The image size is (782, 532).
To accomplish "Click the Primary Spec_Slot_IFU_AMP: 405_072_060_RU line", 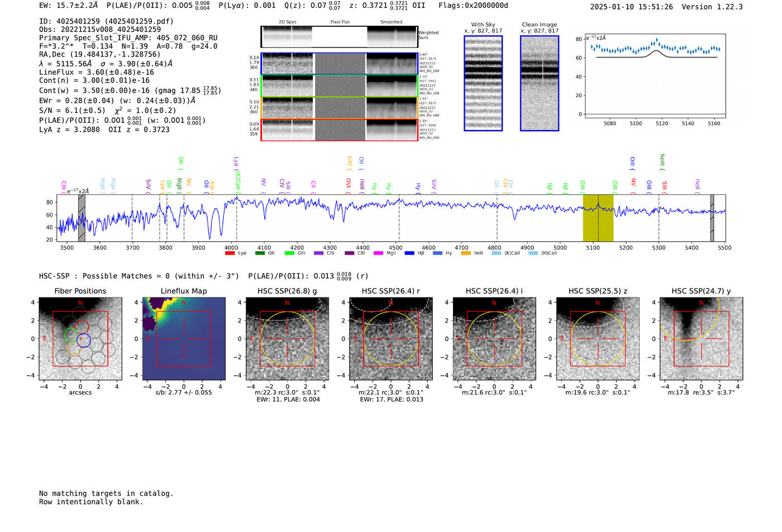I will point(128,38).
